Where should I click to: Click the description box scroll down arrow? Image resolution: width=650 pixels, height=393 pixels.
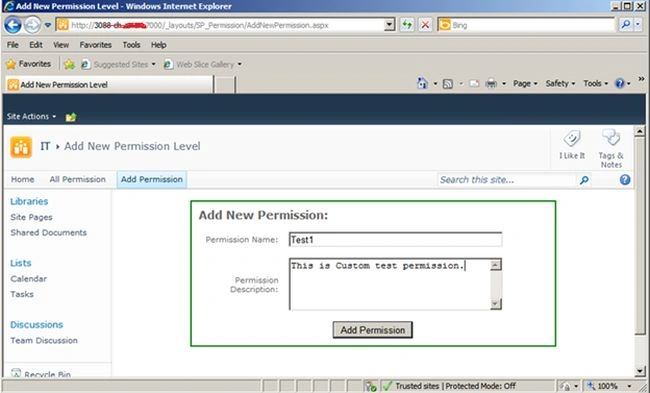point(496,304)
